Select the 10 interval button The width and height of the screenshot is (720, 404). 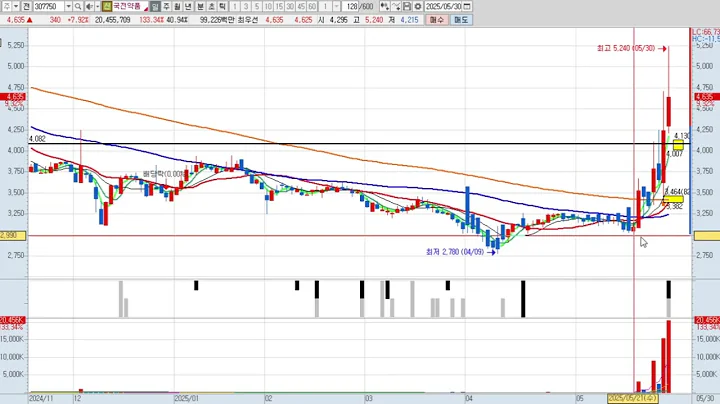(268, 6)
